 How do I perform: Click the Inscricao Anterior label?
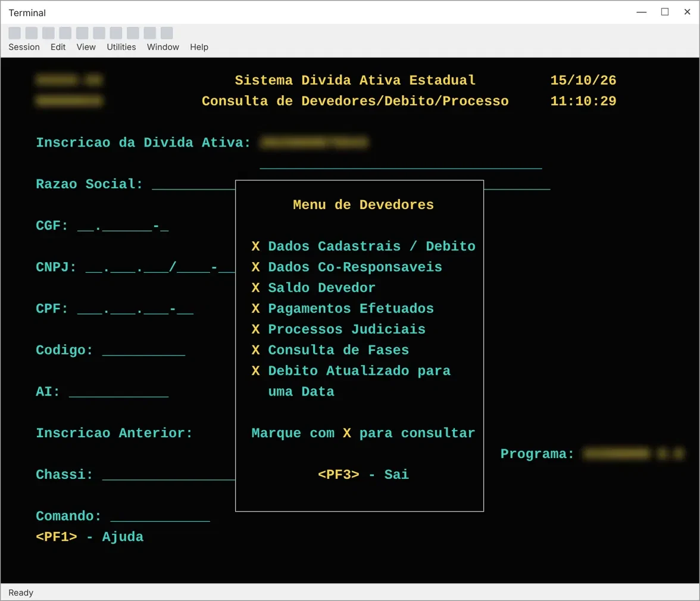coord(114,433)
